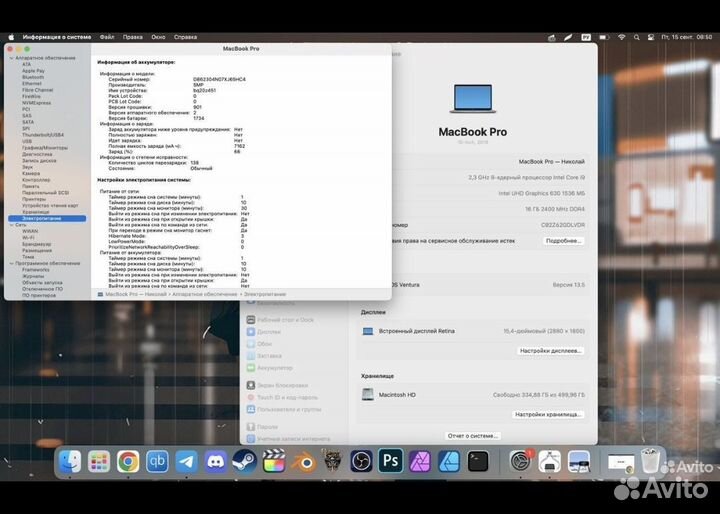Image resolution: width=720 pixels, height=514 pixels.
Task: Open the Файл menu
Action: click(x=107, y=37)
